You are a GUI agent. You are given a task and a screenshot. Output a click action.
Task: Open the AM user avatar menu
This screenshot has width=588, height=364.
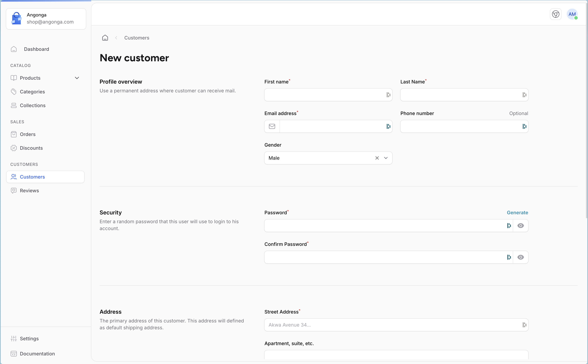pos(572,14)
